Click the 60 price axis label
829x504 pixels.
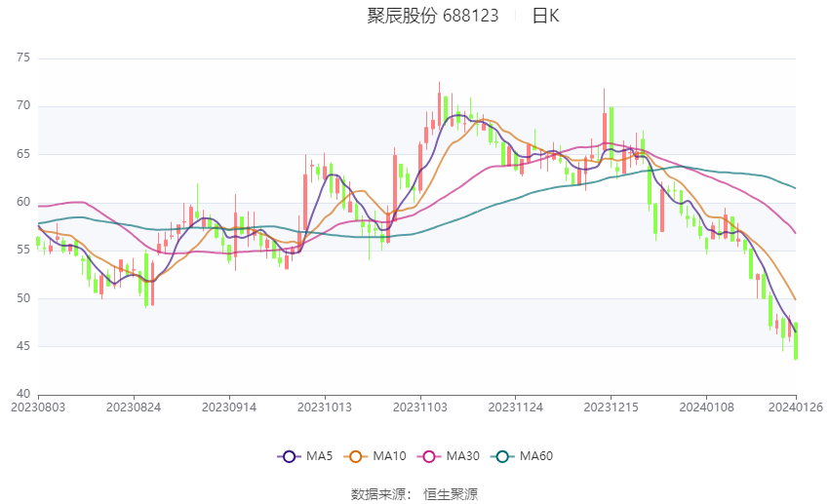(23, 202)
